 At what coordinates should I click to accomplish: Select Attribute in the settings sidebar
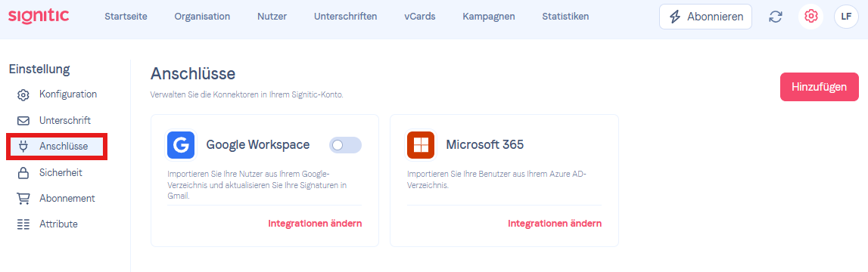(57, 224)
